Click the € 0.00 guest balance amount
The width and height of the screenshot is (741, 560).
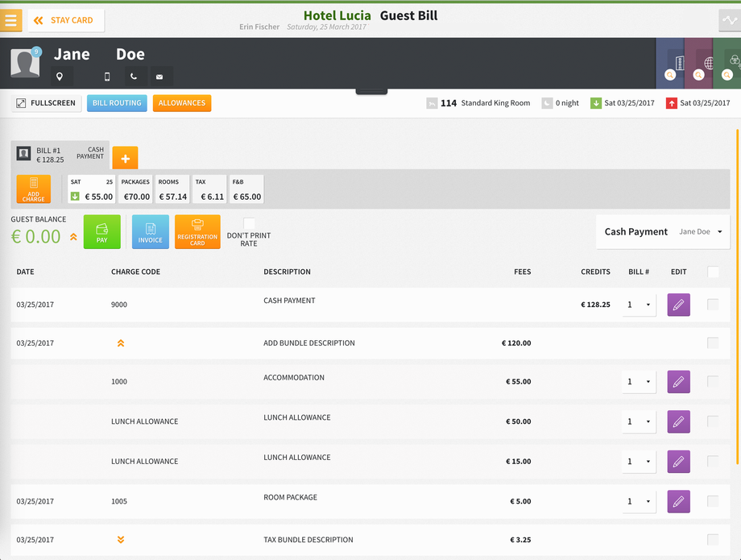click(x=36, y=237)
